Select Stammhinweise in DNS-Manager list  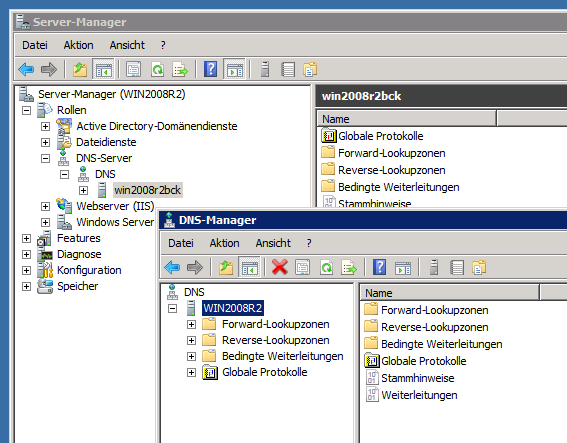pos(418,378)
